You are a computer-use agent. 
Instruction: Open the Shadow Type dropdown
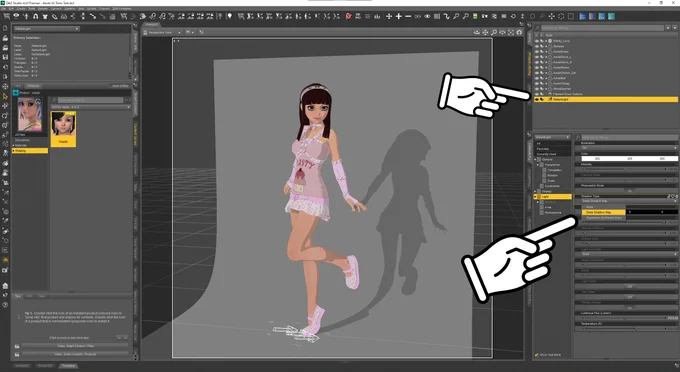click(x=629, y=201)
